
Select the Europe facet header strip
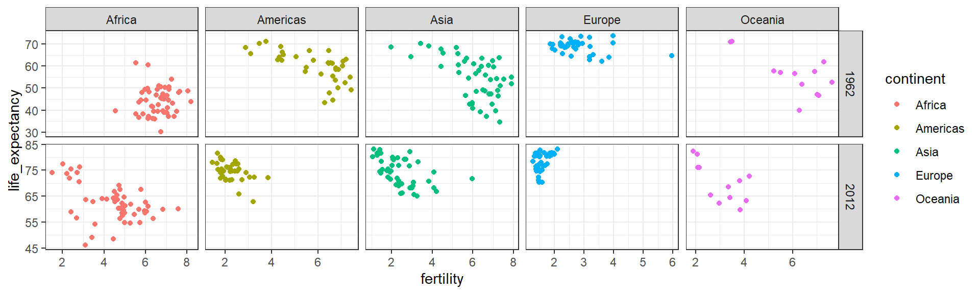click(602, 20)
